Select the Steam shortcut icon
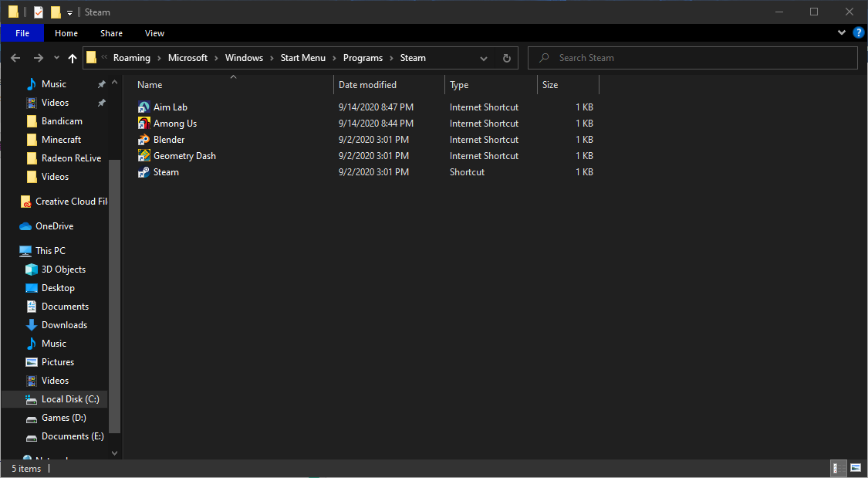Screen dimensions: 868x478 tap(144, 171)
